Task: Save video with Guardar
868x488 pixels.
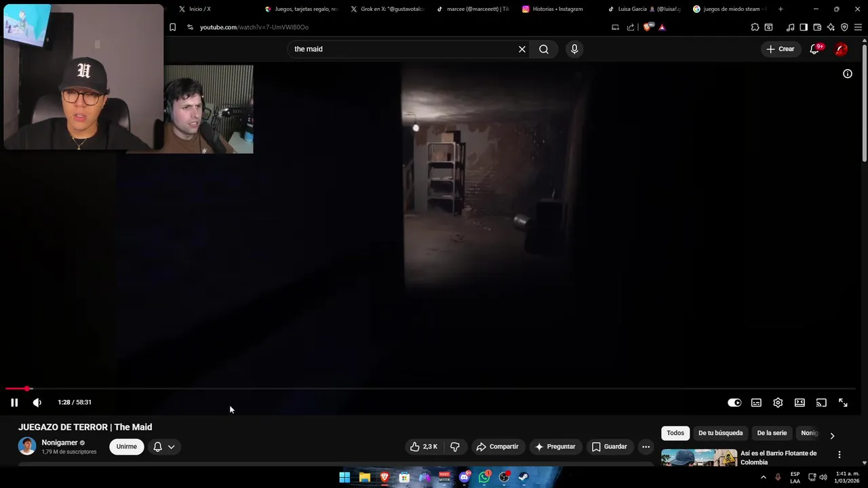Action: 609,447
